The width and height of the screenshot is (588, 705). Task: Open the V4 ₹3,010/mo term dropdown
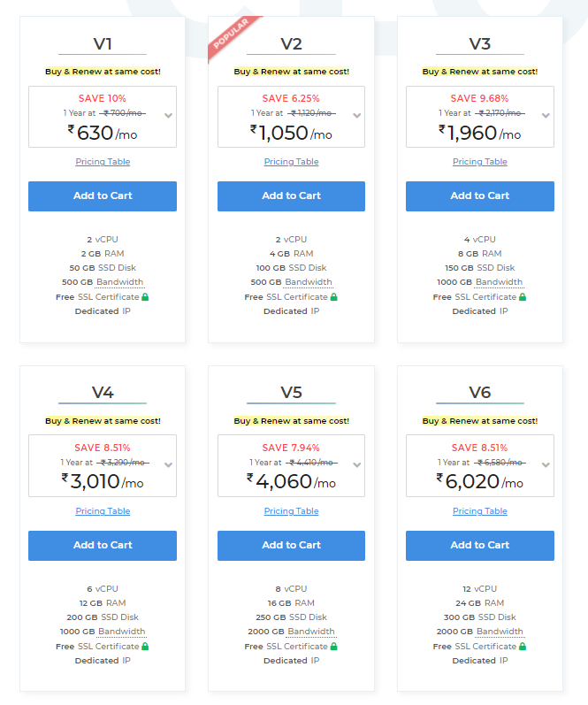pyautogui.click(x=169, y=465)
